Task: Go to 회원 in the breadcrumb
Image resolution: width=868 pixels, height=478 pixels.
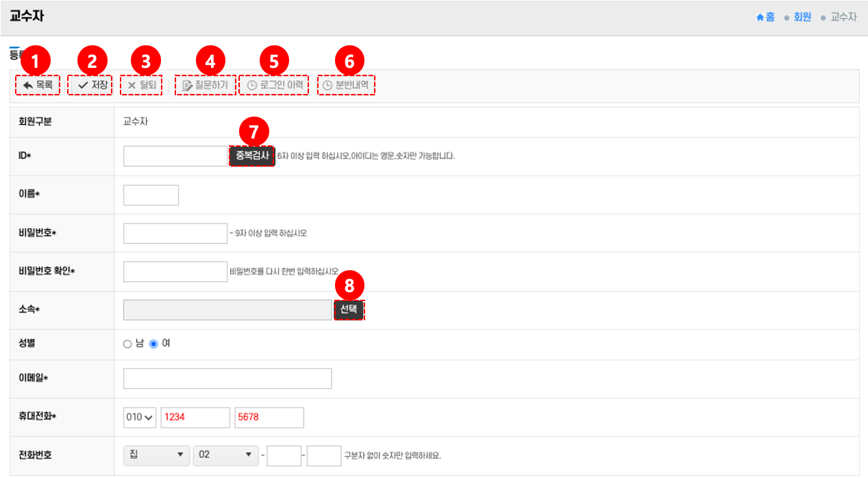Action: click(802, 17)
